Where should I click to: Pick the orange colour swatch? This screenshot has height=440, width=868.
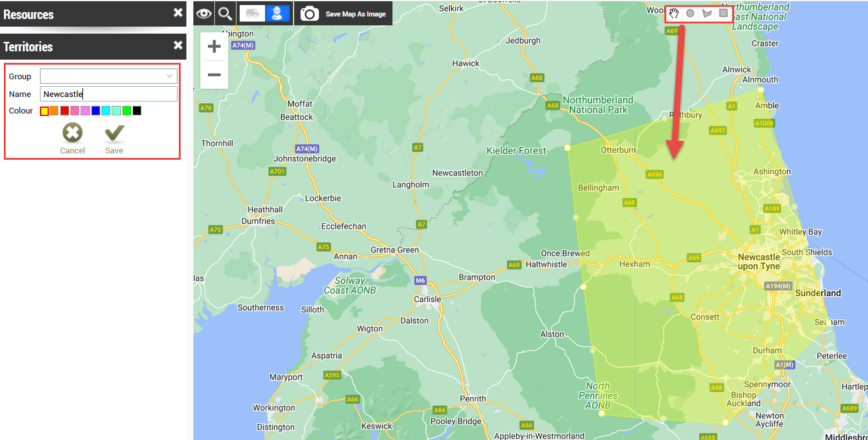[x=54, y=111]
